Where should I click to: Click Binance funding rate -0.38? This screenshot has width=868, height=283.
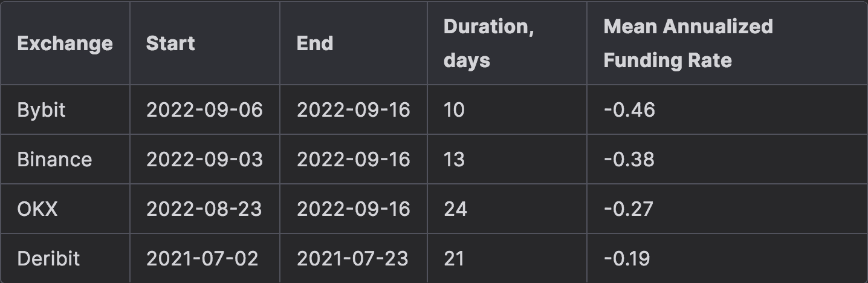(629, 160)
